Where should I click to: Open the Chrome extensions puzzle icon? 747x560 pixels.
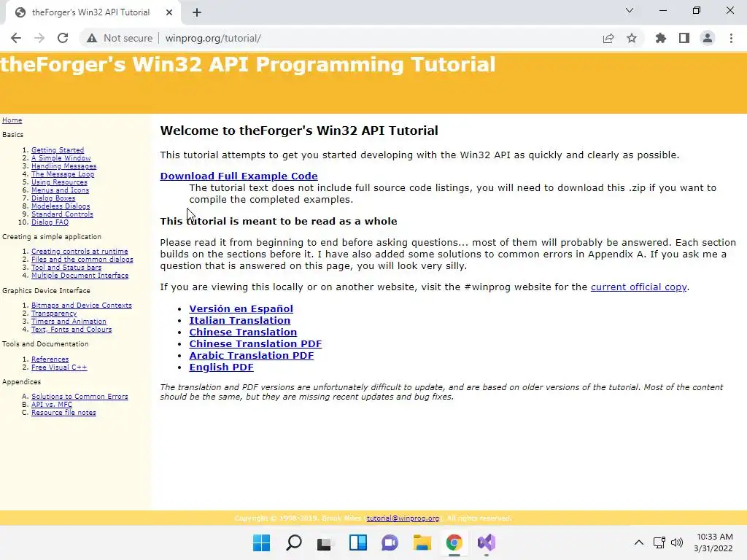click(661, 38)
